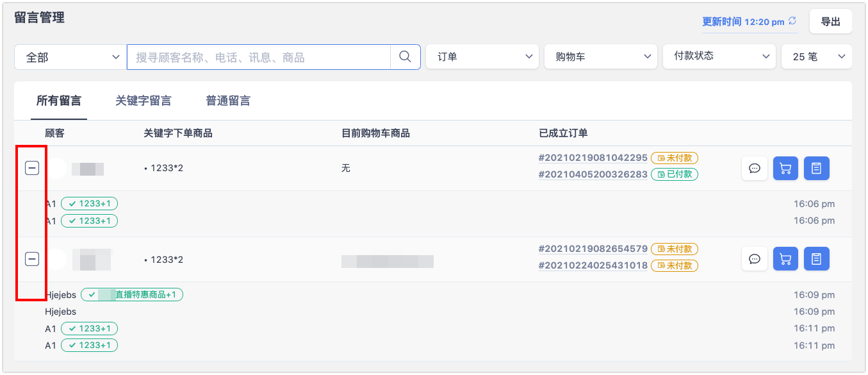Switch to 普通留言 tab
The width and height of the screenshot is (868, 375).
coord(228,101)
